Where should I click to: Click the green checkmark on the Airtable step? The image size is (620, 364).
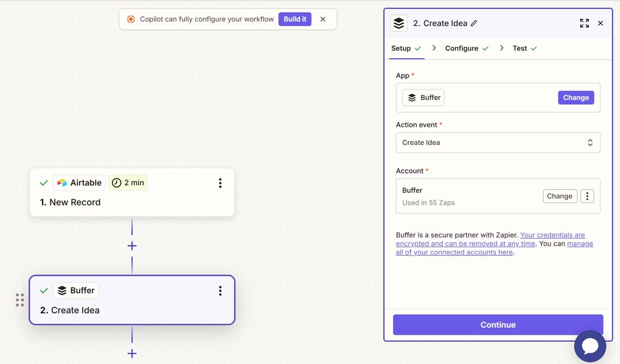[44, 183]
